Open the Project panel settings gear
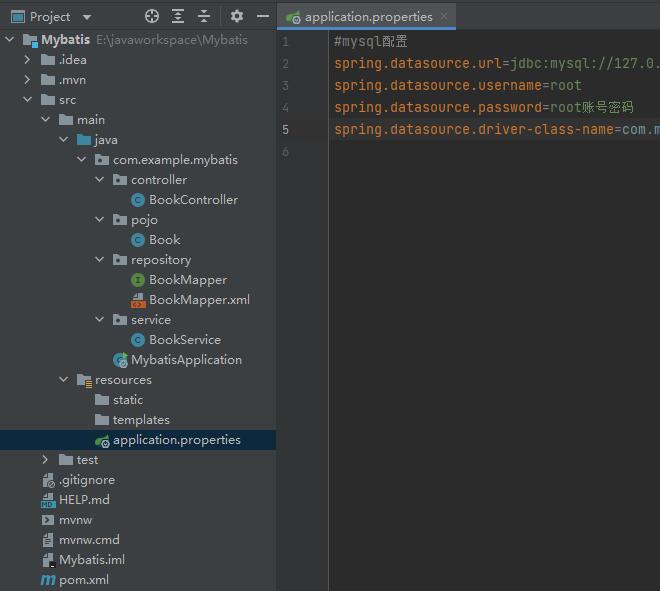 237,16
